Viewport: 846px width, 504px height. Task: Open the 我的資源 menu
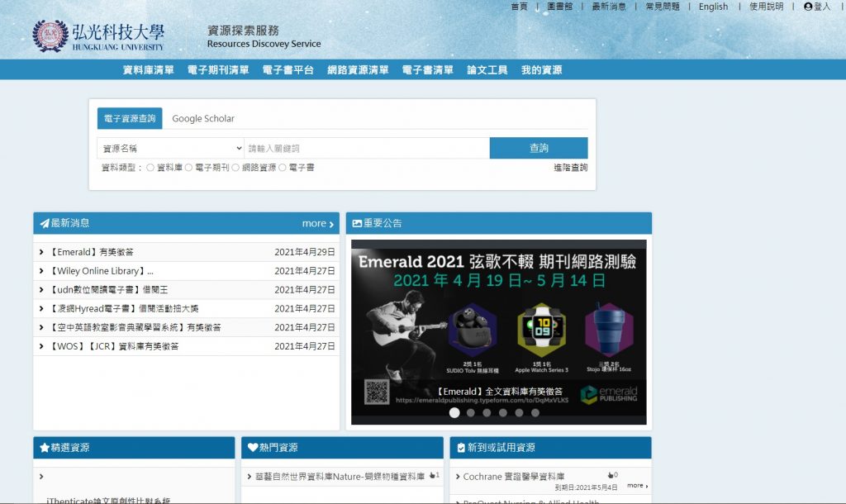[542, 70]
